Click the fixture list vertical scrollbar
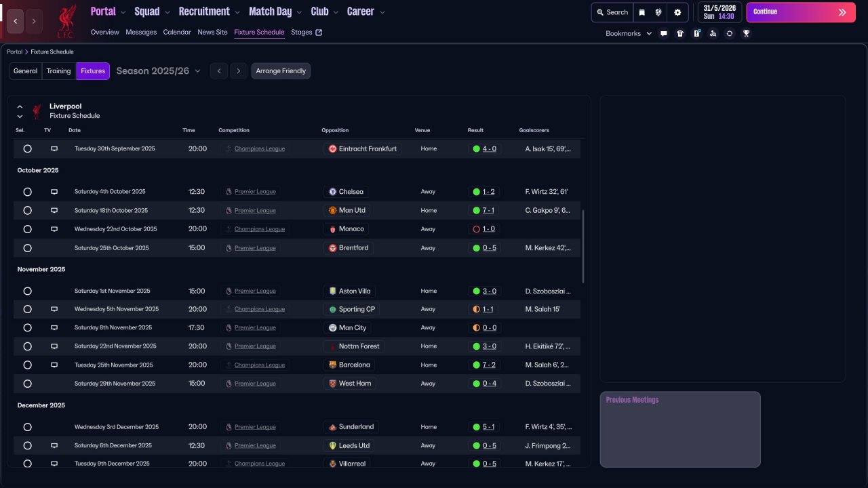The height and width of the screenshot is (488, 868). pyautogui.click(x=583, y=247)
